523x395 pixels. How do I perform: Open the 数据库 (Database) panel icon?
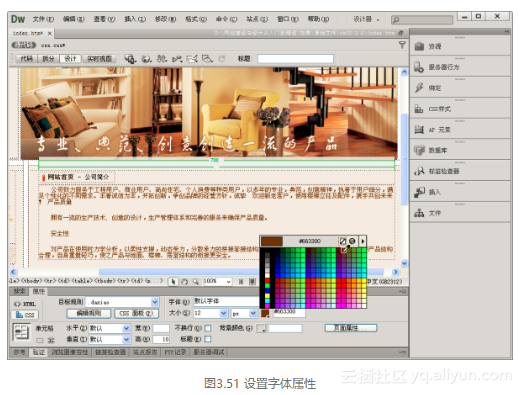[x=419, y=150]
